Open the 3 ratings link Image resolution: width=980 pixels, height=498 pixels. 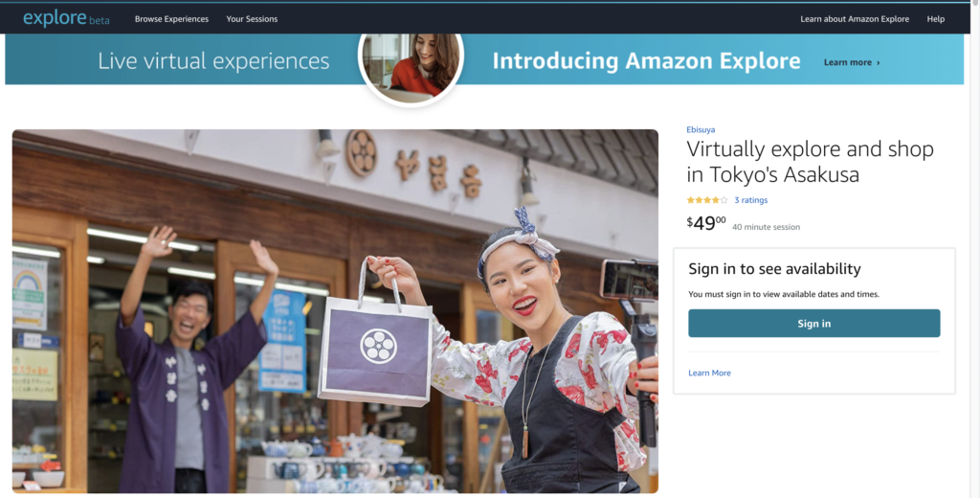coord(750,200)
